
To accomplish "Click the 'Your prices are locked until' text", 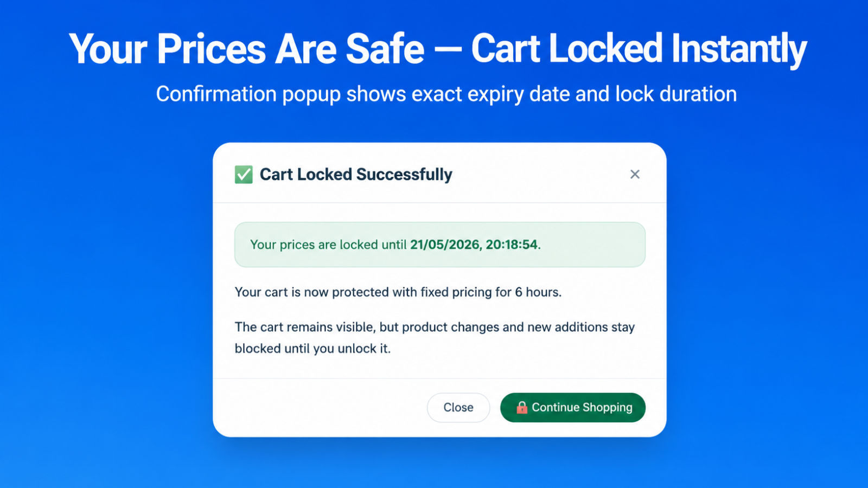I will 328,245.
